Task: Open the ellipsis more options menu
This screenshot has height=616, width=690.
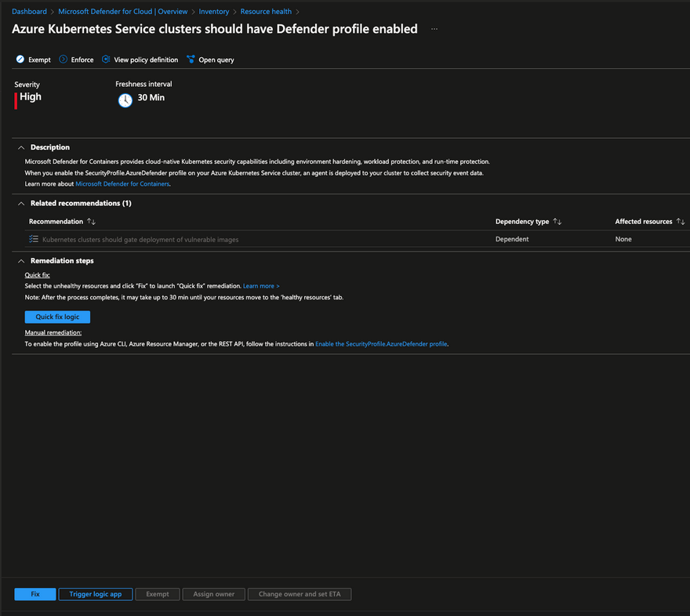Action: click(434, 29)
